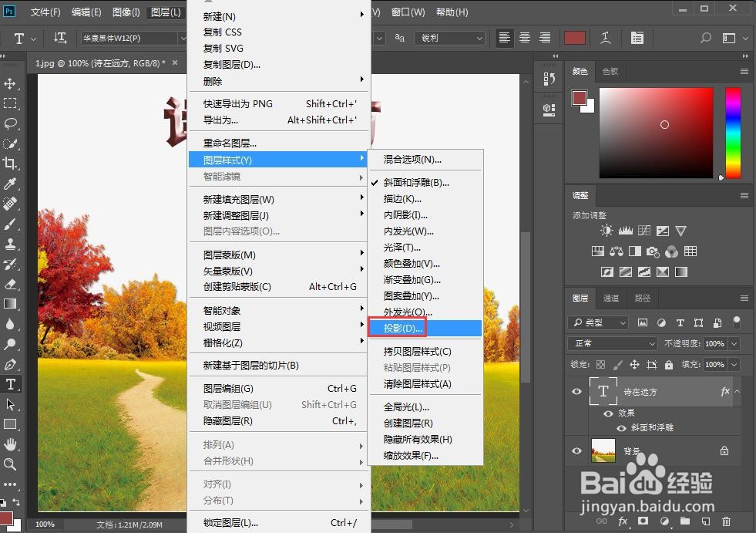Select the Quick Selection tool
756x533 pixels.
10,144
